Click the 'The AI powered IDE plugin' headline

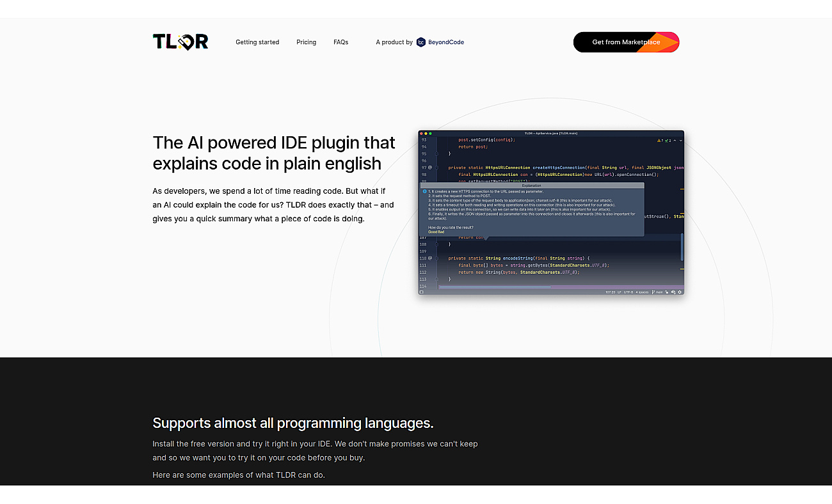274,153
